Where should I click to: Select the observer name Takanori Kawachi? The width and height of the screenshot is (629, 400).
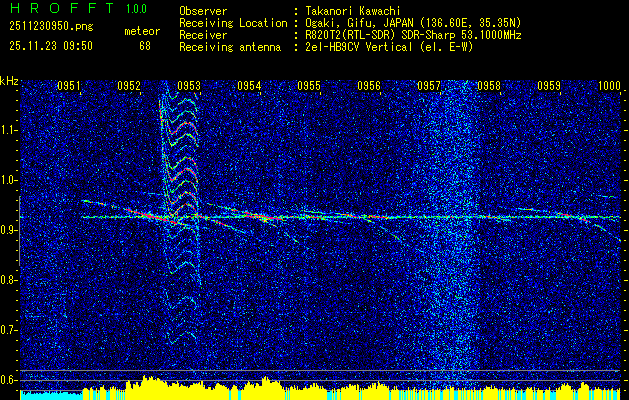coord(355,10)
